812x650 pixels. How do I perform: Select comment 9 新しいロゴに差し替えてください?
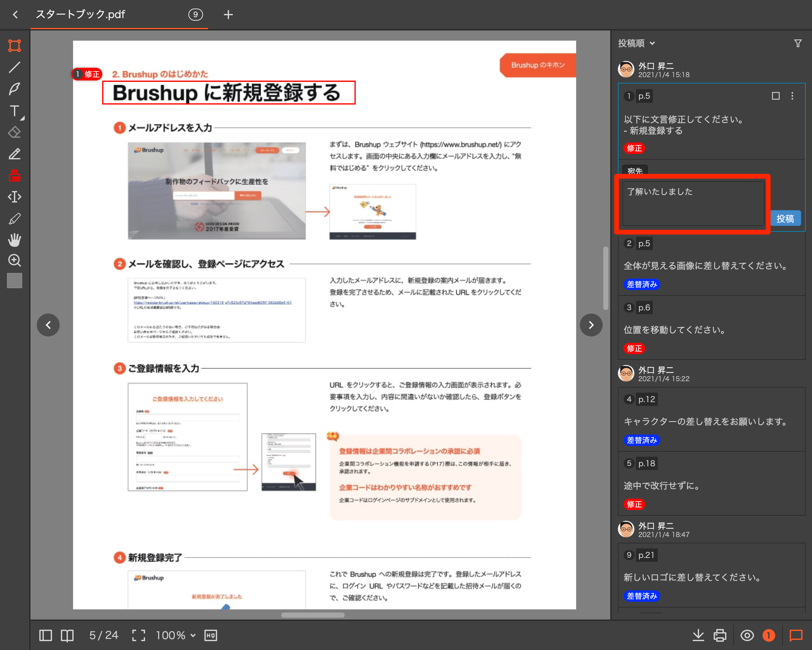tap(711, 575)
